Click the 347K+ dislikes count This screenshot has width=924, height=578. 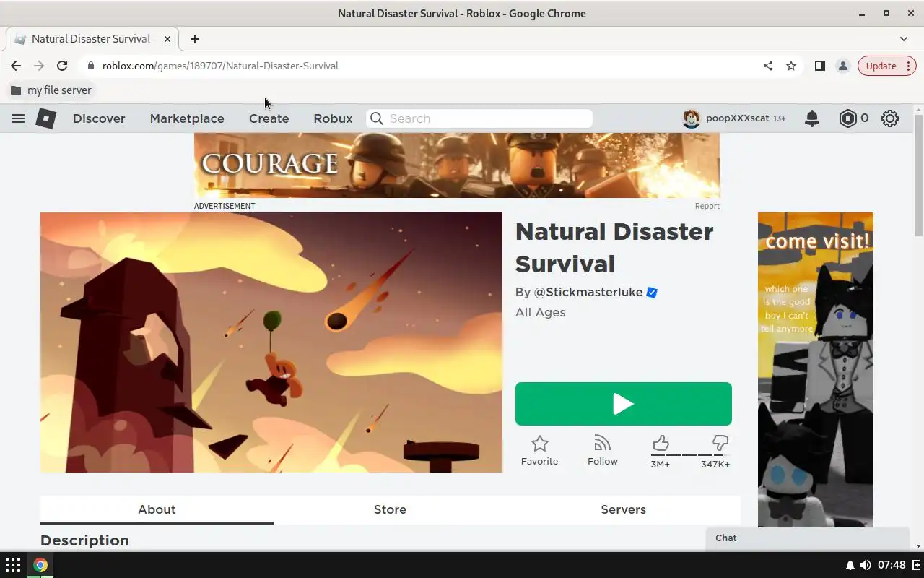click(x=715, y=464)
